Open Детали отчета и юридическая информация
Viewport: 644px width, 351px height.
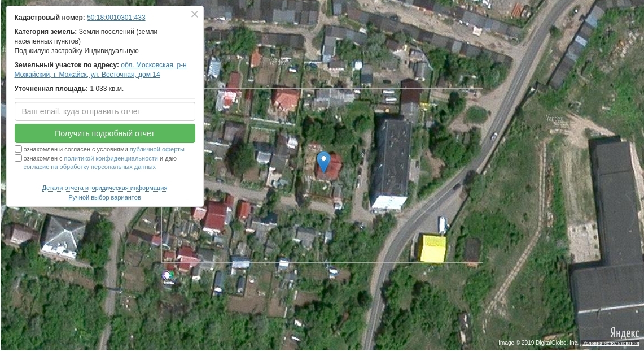click(105, 188)
